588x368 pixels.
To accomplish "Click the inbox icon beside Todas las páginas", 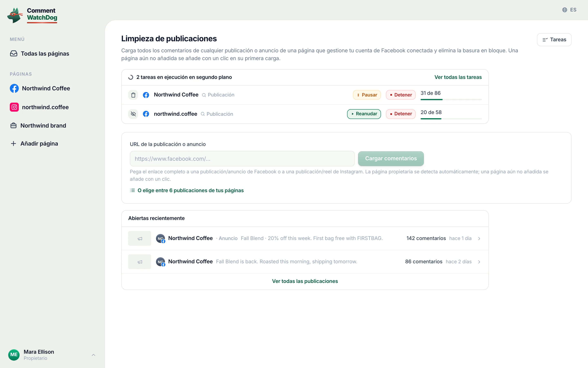I will (x=14, y=54).
